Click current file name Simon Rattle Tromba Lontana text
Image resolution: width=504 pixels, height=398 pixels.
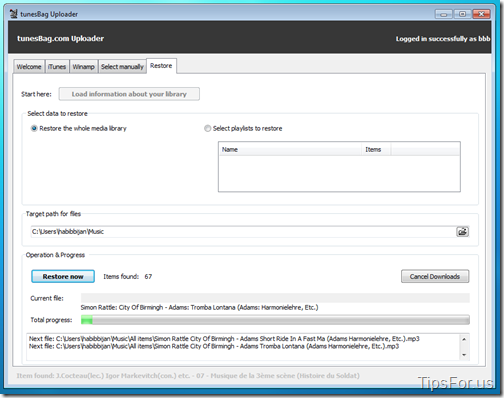point(199,307)
